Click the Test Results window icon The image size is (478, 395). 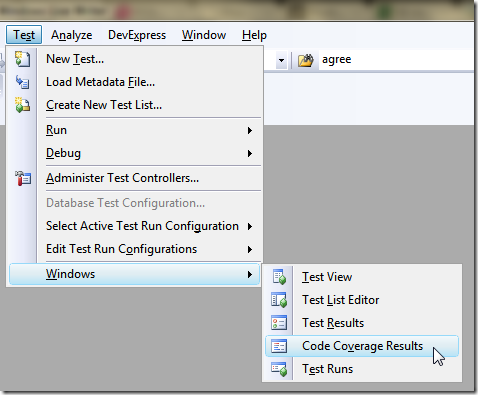pos(279,323)
